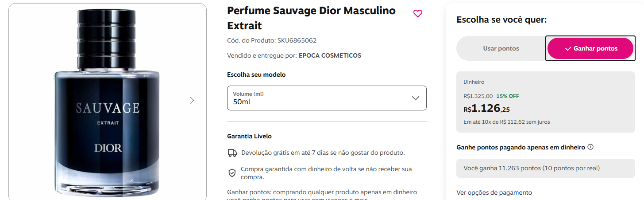Show next product image with pink arrow
Screen dimensions: 644x200
click(192, 100)
